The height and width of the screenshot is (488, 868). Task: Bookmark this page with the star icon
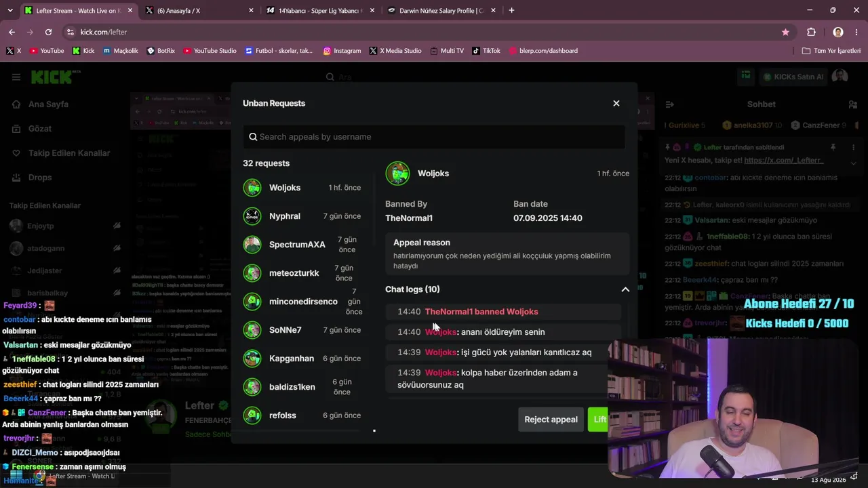pos(785,32)
